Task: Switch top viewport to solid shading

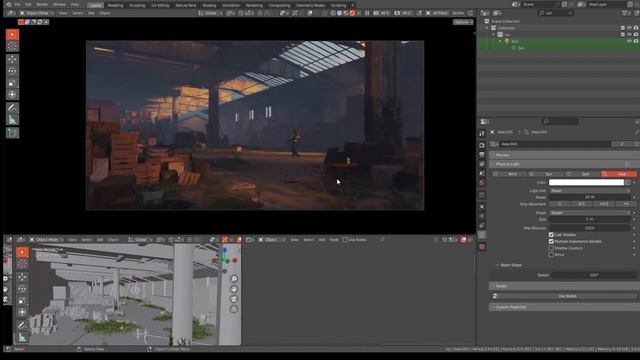Action: coord(339,13)
